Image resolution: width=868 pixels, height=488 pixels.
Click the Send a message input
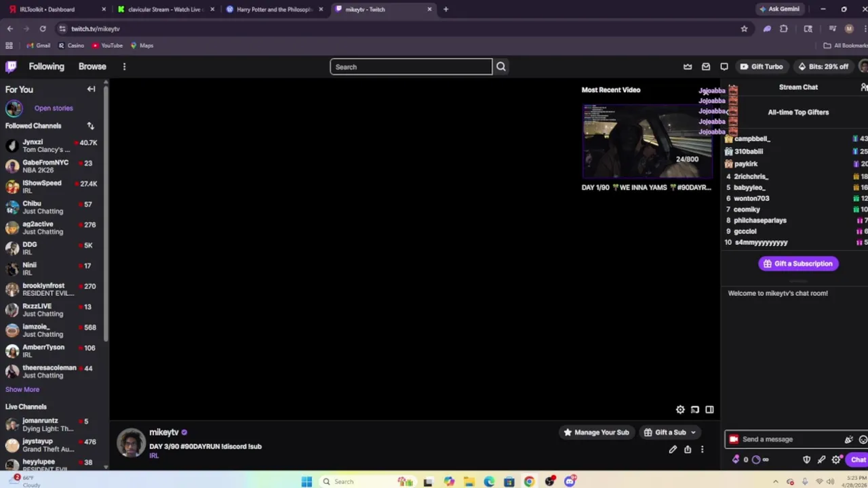[790, 439]
